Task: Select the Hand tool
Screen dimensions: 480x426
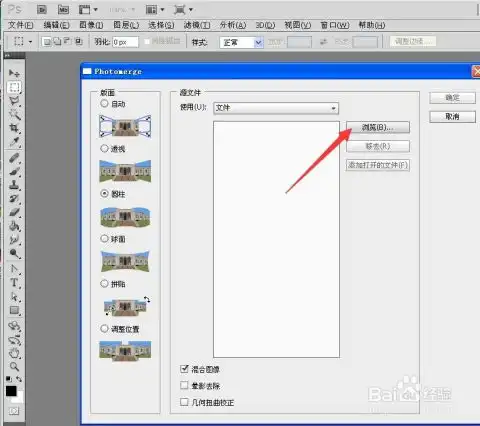Action: point(14,353)
